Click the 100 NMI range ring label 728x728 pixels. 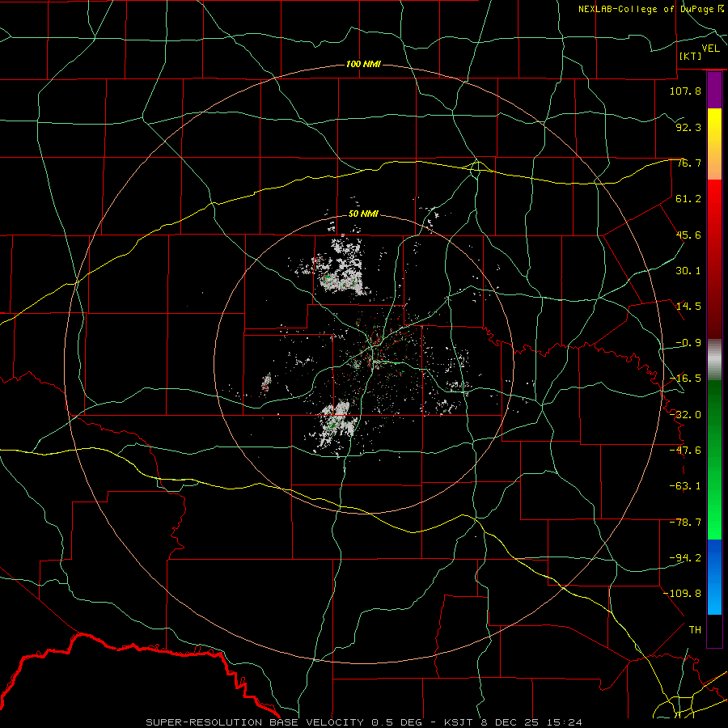363,64
